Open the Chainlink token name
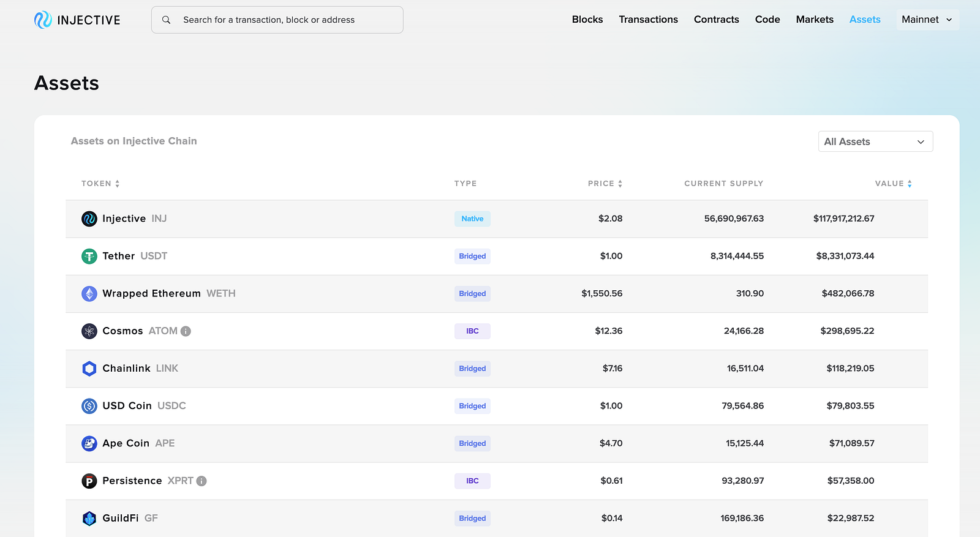This screenshot has width=980, height=537. click(126, 369)
